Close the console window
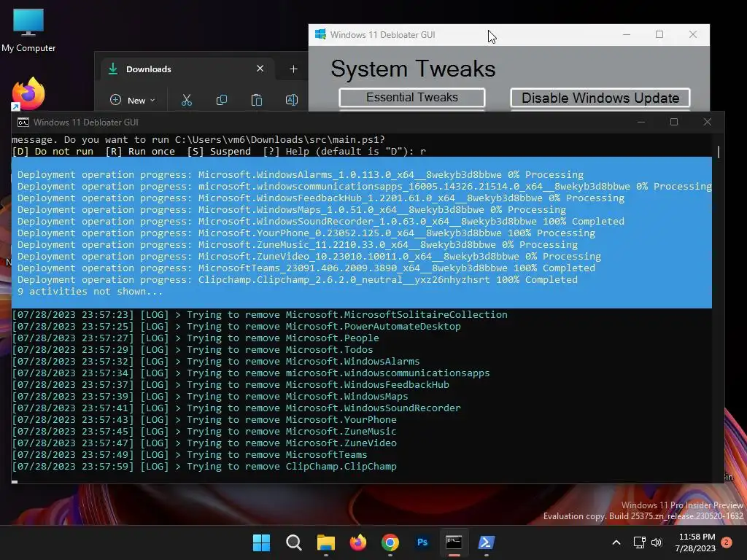This screenshot has height=560, width=747. point(708,122)
